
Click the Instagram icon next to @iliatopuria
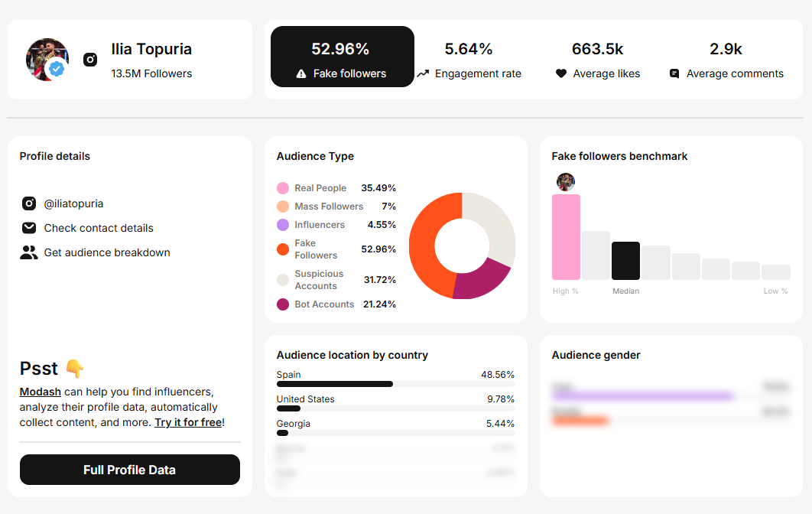click(x=29, y=203)
